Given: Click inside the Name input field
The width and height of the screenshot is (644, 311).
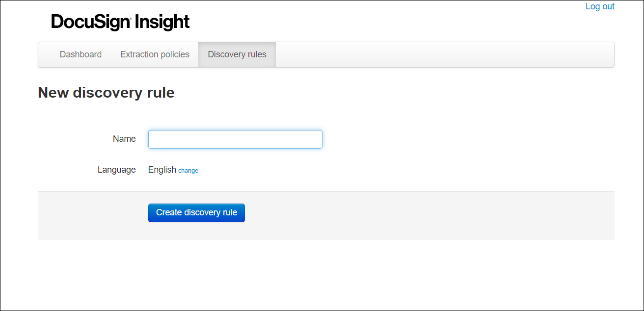Looking at the screenshot, I should [235, 139].
